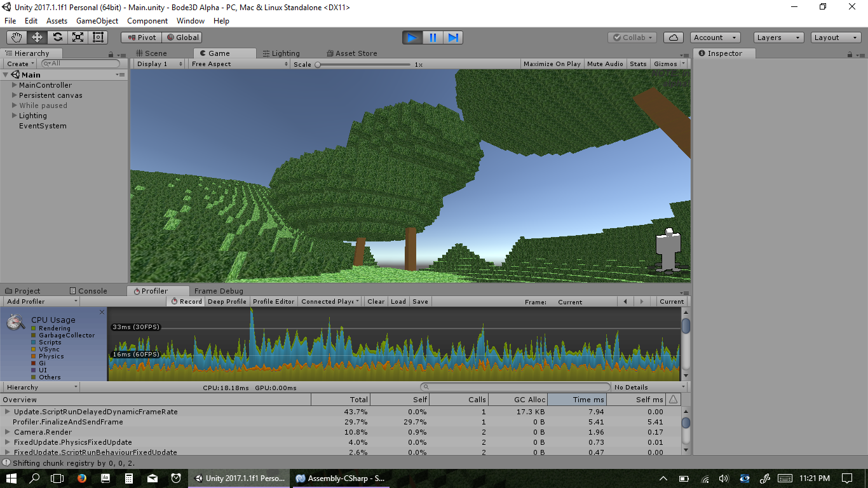This screenshot has height=488, width=868.
Task: Select the Move tool
Action: (x=37, y=37)
